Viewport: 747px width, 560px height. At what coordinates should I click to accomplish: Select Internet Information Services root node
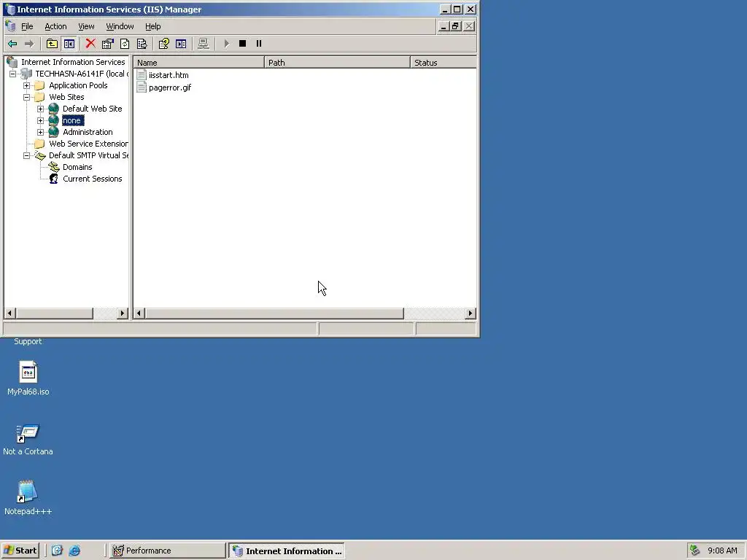(73, 62)
